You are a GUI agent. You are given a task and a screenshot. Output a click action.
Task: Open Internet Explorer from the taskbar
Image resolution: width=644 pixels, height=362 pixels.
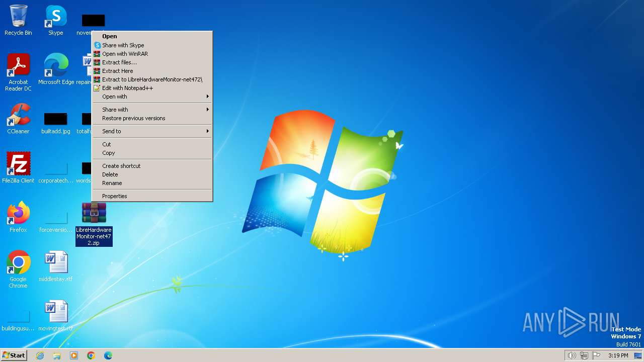tap(40, 355)
